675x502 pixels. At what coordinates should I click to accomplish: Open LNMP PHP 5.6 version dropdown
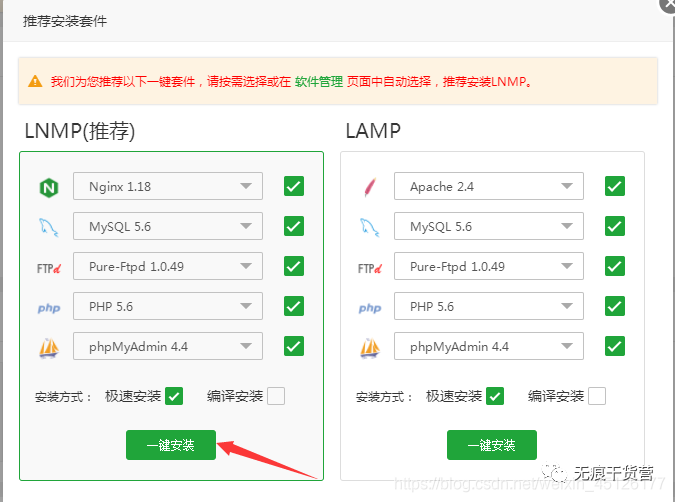click(168, 306)
